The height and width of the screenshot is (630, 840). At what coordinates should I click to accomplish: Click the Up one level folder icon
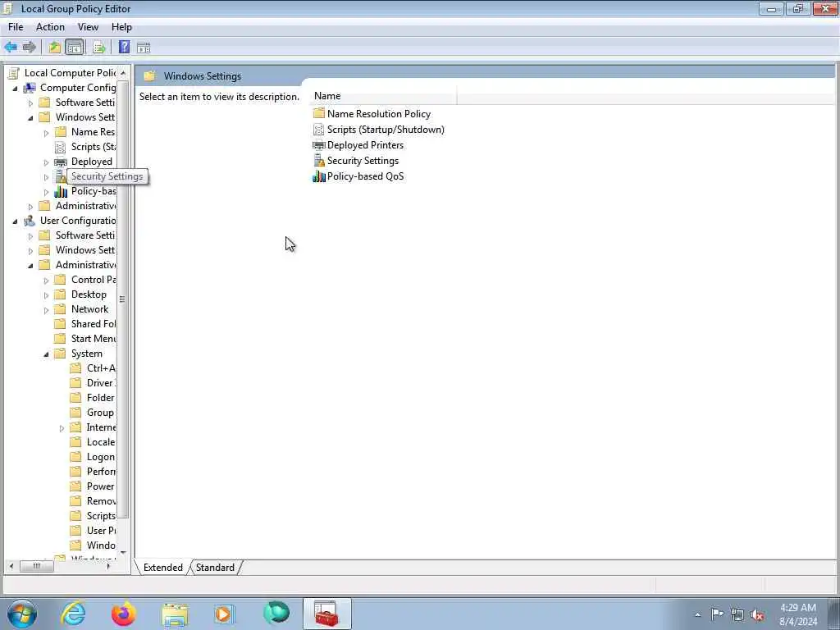[54, 47]
